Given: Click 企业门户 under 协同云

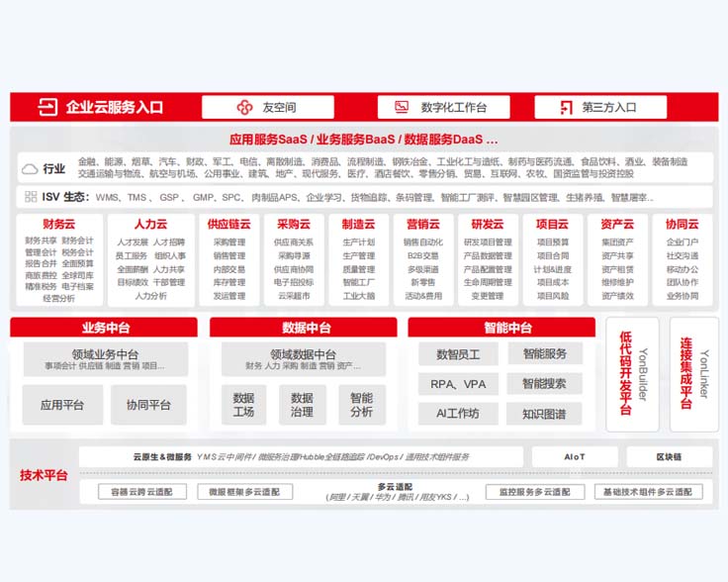Looking at the screenshot, I should [x=682, y=242].
